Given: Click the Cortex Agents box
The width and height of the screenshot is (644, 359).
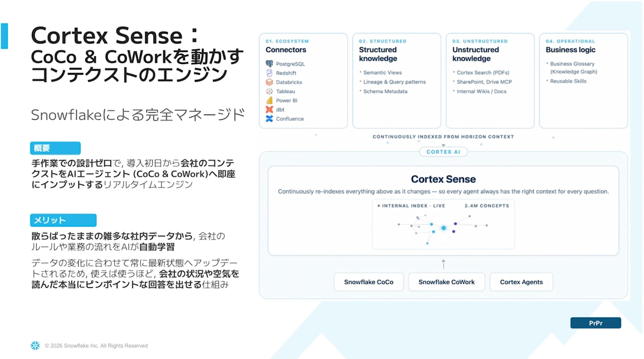Looking at the screenshot, I should click(521, 282).
